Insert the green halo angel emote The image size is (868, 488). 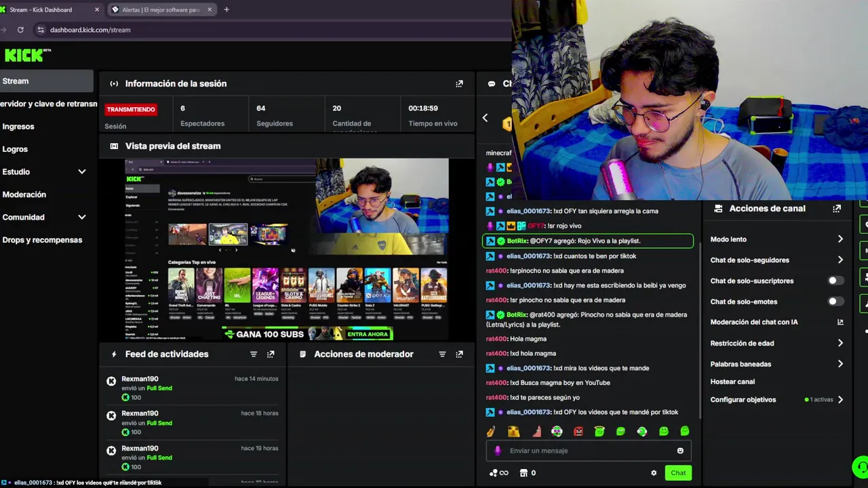tap(599, 431)
